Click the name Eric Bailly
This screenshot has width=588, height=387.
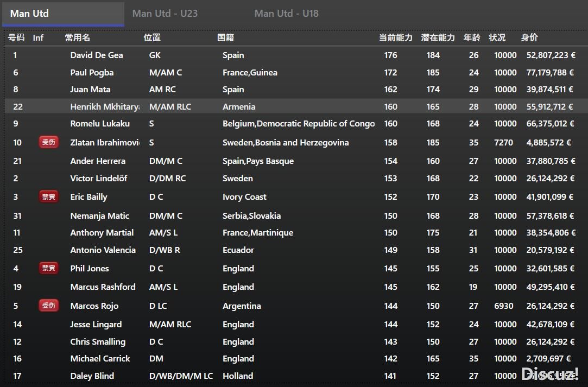pos(89,196)
